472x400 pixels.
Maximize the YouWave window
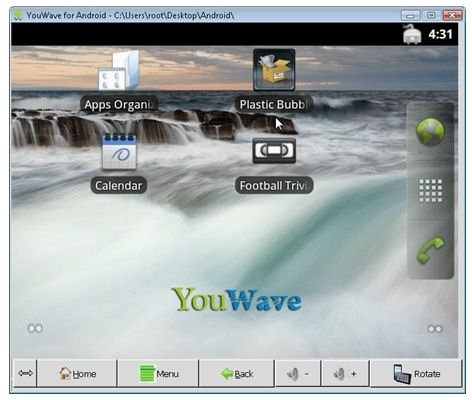431,15
